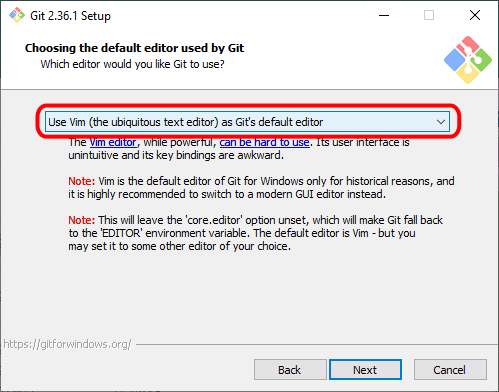Viewport: 499px width, 392px height.
Task: Minimize the Git Setup window
Action: [x=384, y=15]
